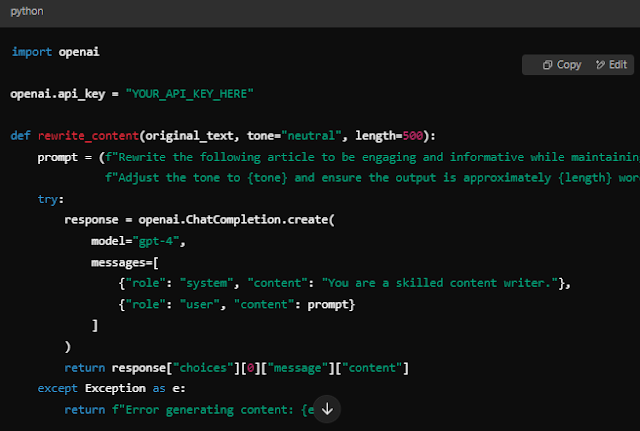This screenshot has height=431, width=640.
Task: Click the "neutral" default tone value
Action: [x=311, y=136]
